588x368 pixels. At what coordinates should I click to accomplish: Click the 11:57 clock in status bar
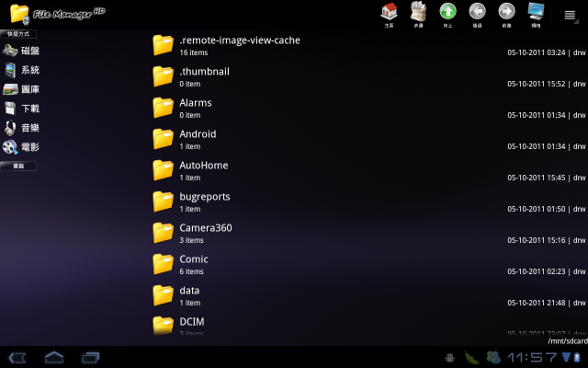point(533,358)
